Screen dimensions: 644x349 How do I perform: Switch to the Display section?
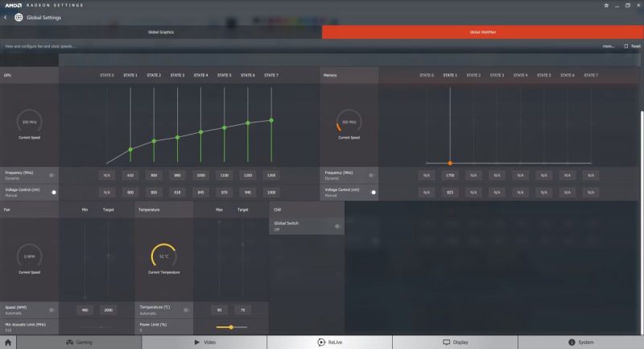pos(455,342)
